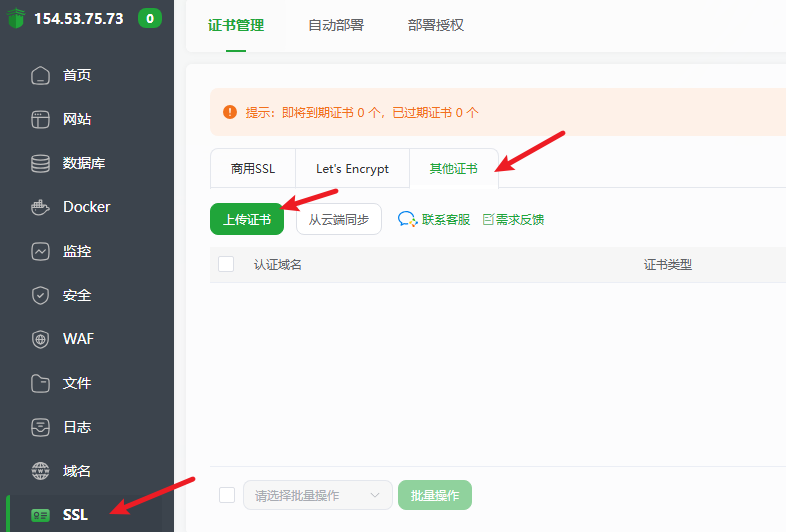This screenshot has height=532, width=786.
Task: Open the Files folder icon
Action: (x=40, y=383)
